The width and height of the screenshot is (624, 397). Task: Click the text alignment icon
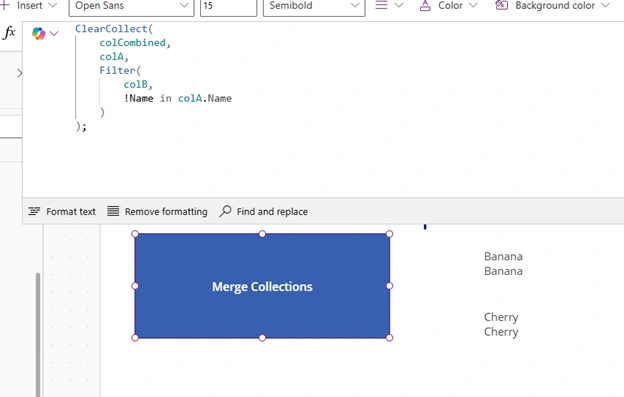coord(381,5)
